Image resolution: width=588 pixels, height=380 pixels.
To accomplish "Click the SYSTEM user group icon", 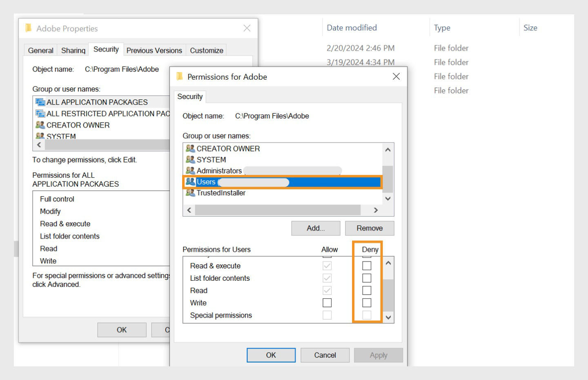I will tap(190, 160).
